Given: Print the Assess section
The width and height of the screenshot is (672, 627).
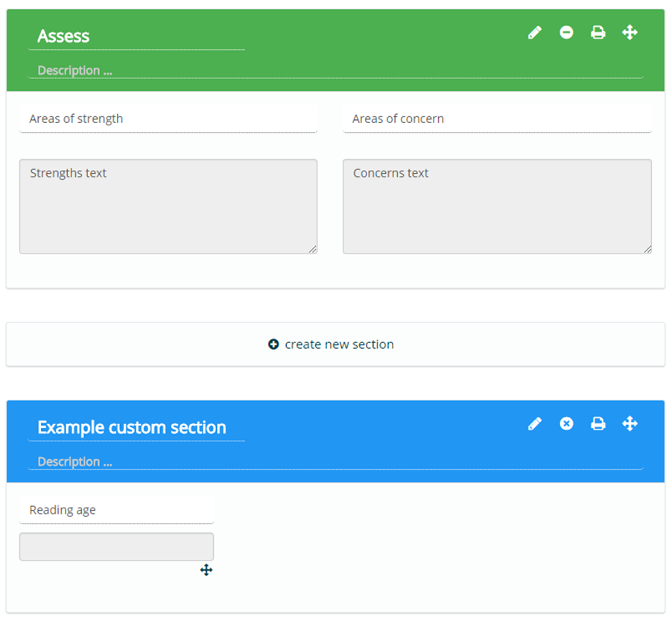Looking at the screenshot, I should point(598,33).
